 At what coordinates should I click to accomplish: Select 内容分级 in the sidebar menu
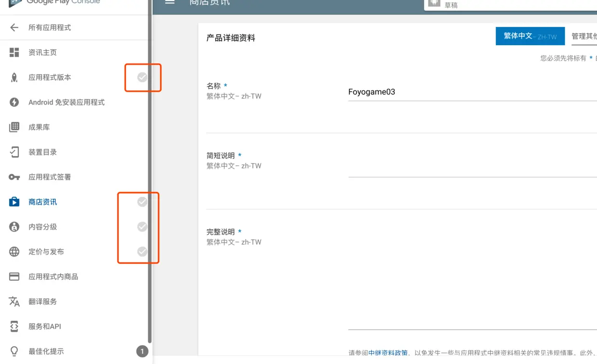tap(43, 227)
